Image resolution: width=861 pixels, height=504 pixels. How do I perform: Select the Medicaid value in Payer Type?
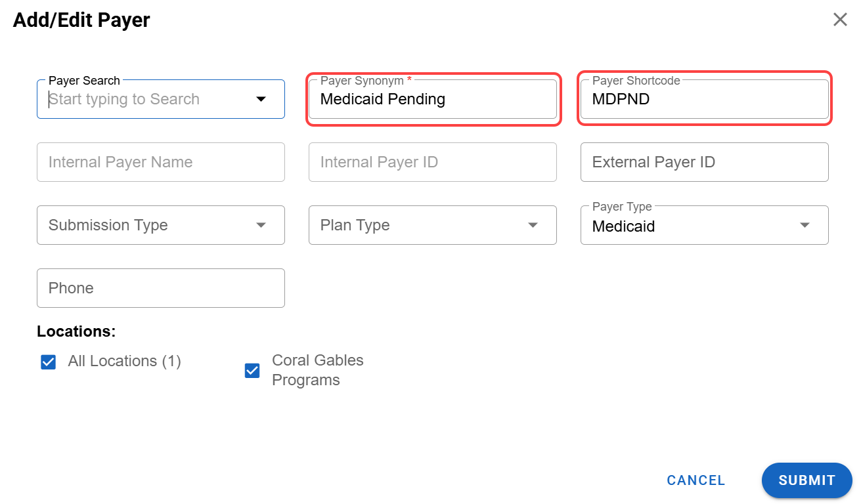623,226
